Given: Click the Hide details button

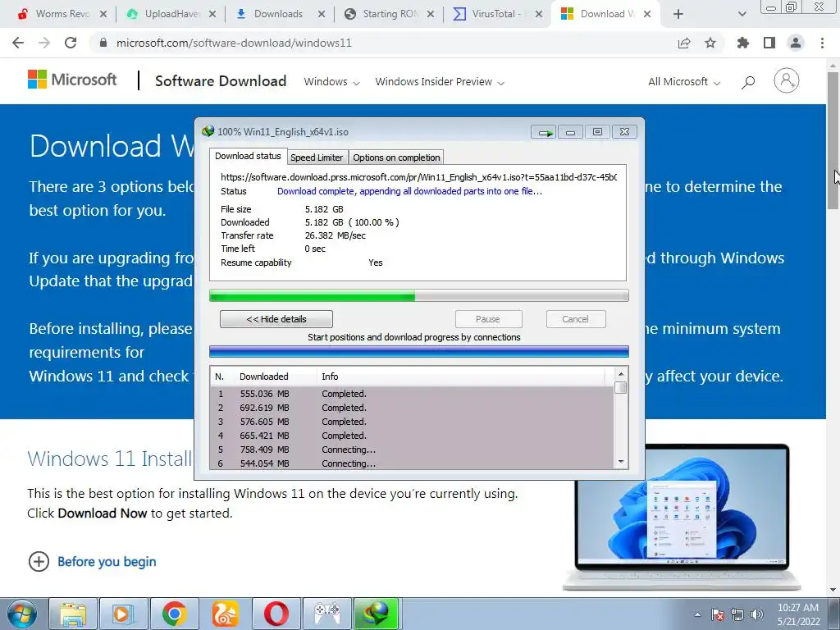Looking at the screenshot, I should (276, 319).
